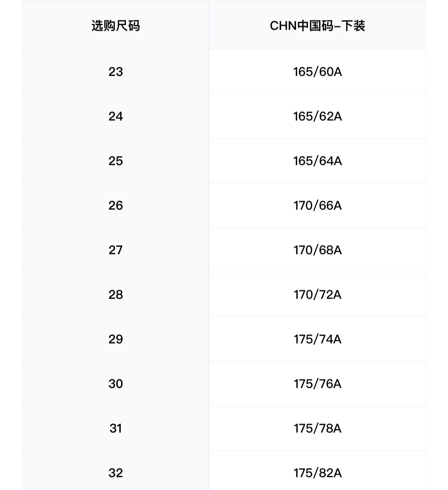Click the 175/76A China size cell
The height and width of the screenshot is (490, 448).
317,384
